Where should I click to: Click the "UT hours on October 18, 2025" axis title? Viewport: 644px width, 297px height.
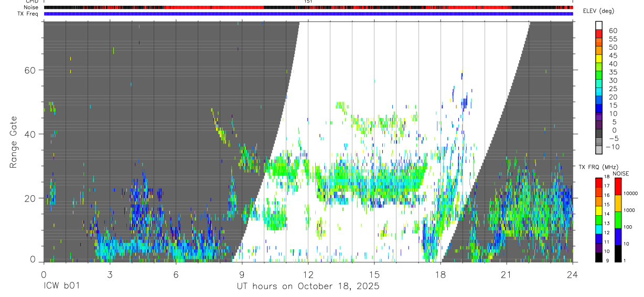click(x=308, y=287)
